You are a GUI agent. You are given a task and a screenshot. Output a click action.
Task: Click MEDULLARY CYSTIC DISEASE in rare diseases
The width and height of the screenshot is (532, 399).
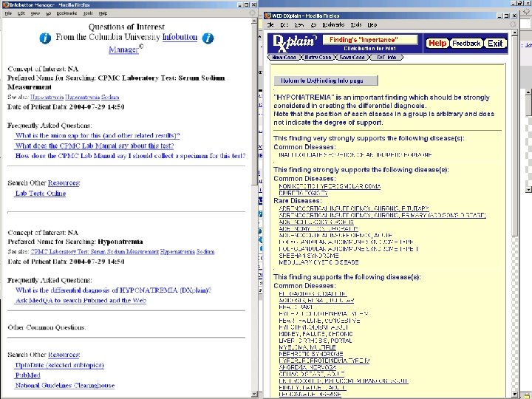318,262
